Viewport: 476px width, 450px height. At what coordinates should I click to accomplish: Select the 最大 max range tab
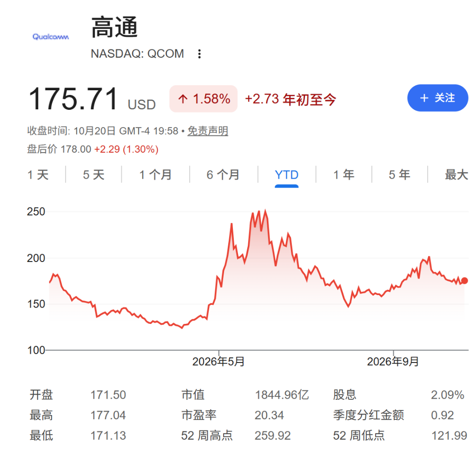point(456,175)
